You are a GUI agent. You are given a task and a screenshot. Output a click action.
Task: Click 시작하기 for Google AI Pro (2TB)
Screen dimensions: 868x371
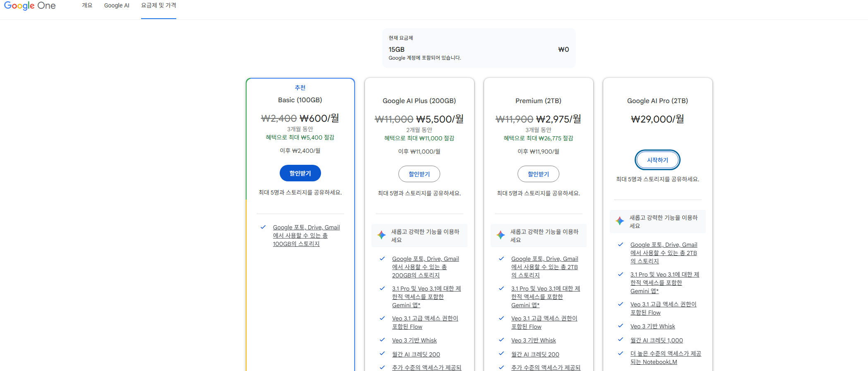click(x=657, y=160)
